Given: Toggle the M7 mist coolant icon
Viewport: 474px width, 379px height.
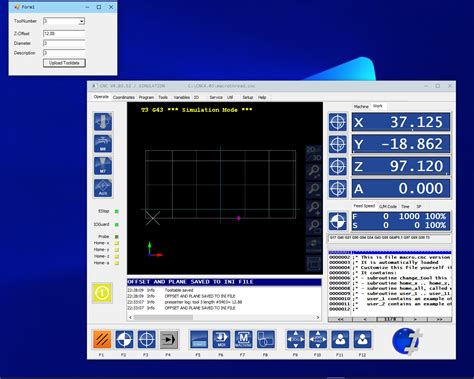Looking at the screenshot, I should point(103,166).
